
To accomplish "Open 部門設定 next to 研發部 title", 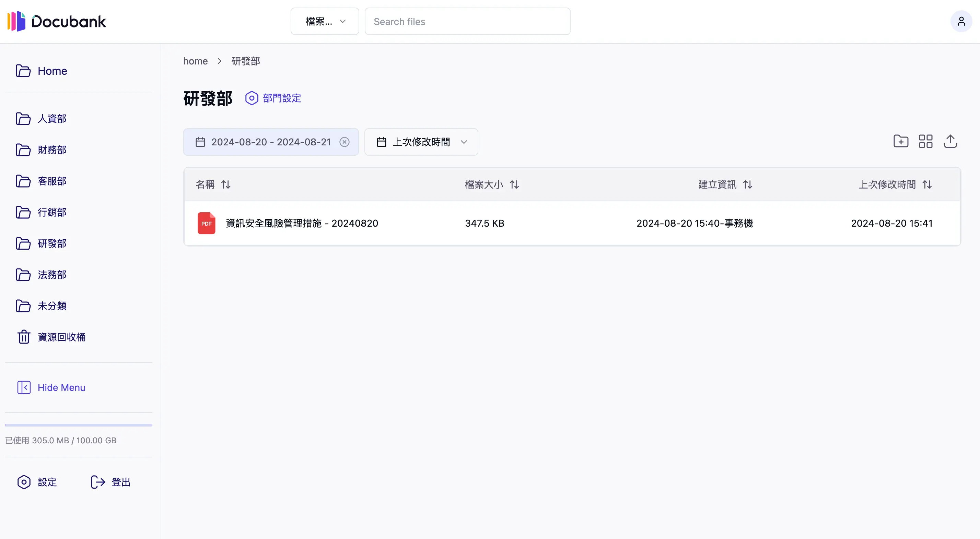I will [x=273, y=98].
